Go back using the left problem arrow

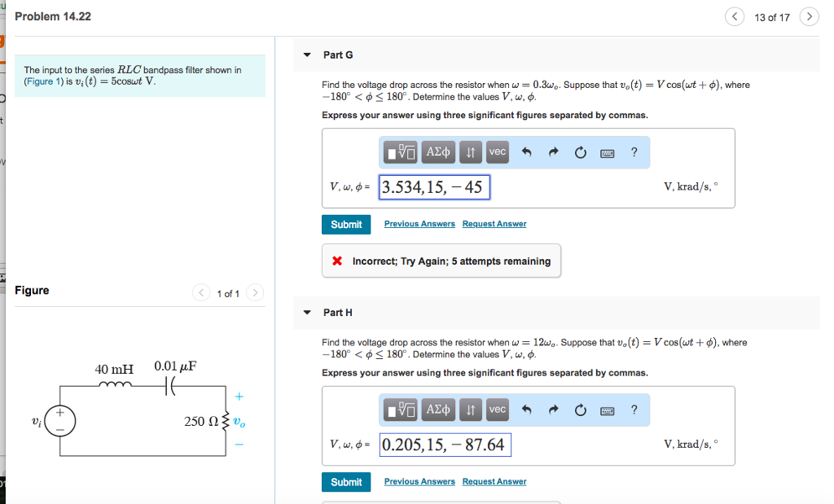[x=735, y=16]
